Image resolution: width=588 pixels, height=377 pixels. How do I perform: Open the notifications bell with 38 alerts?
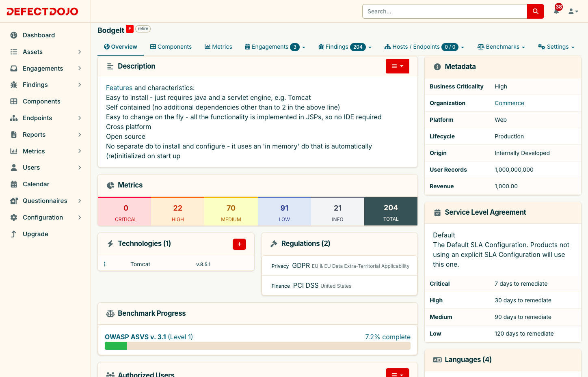tap(557, 11)
